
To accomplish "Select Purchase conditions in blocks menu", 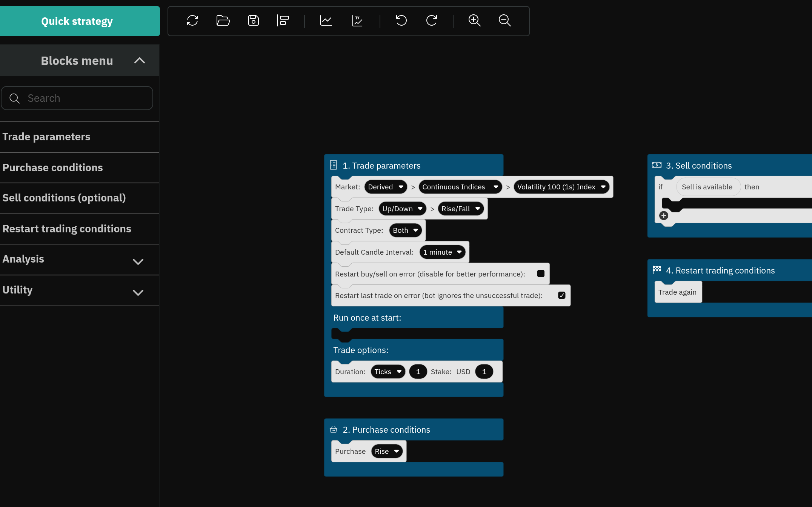I will pos(80,168).
